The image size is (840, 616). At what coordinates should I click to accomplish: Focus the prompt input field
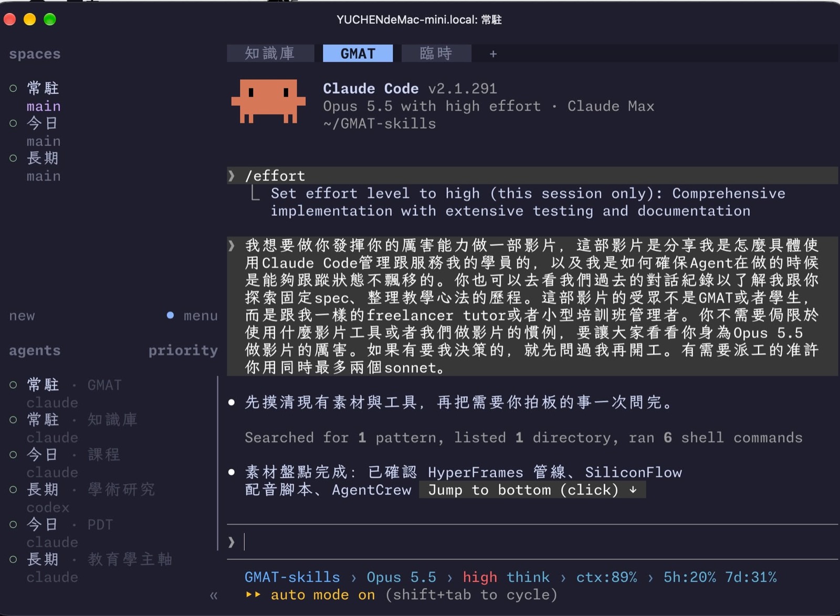pos(532,542)
